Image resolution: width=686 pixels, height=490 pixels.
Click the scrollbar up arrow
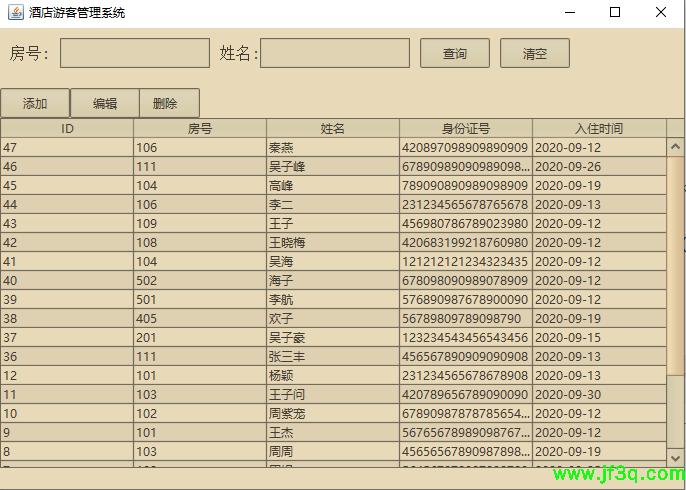[675, 147]
